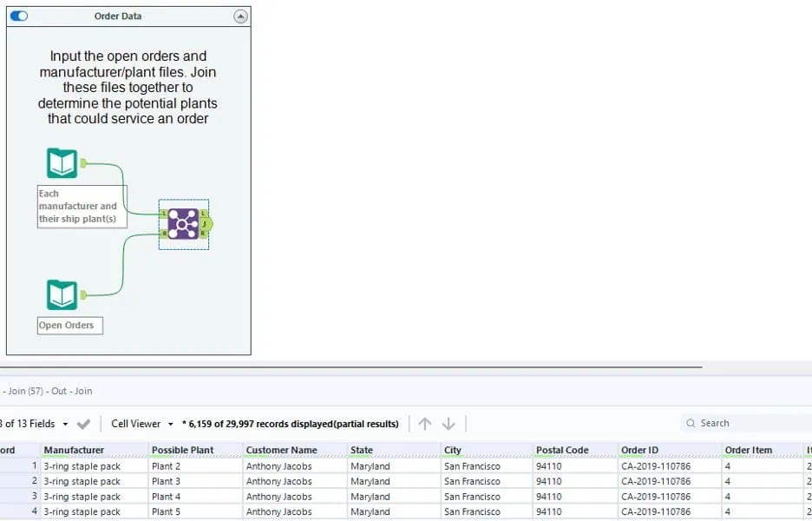Click in the results Search field
Screen dimensions: 812x521
pos(746,423)
